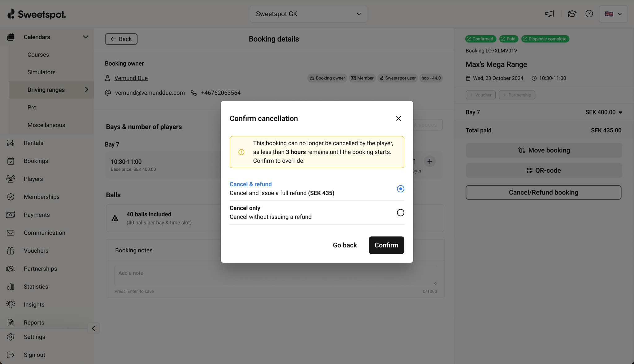Click the plus icon to add player
Image resolution: width=634 pixels, height=364 pixels.
(x=430, y=161)
